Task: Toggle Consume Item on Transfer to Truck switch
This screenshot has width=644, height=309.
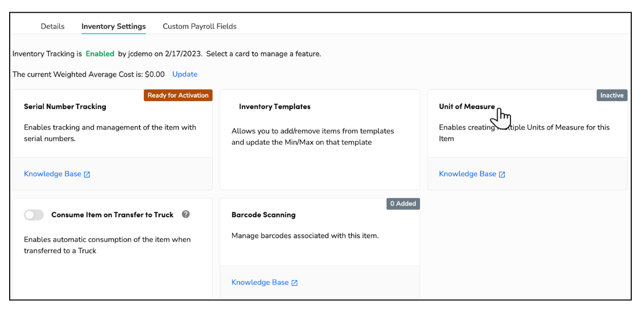Action: pos(34,215)
